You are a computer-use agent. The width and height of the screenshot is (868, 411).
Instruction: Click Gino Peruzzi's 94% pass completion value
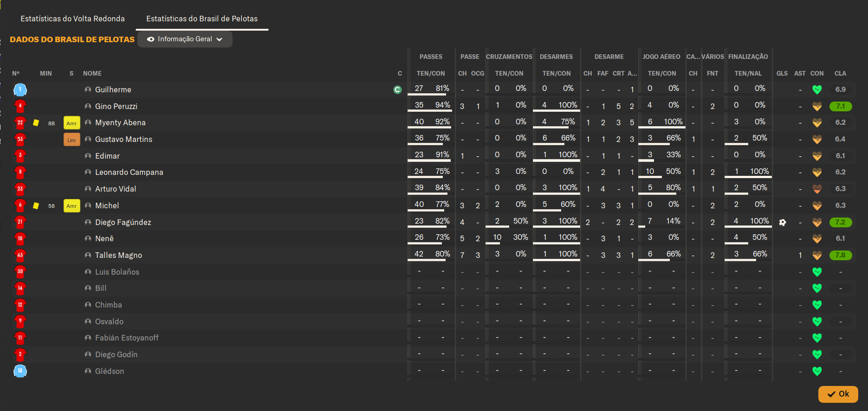[x=442, y=105]
